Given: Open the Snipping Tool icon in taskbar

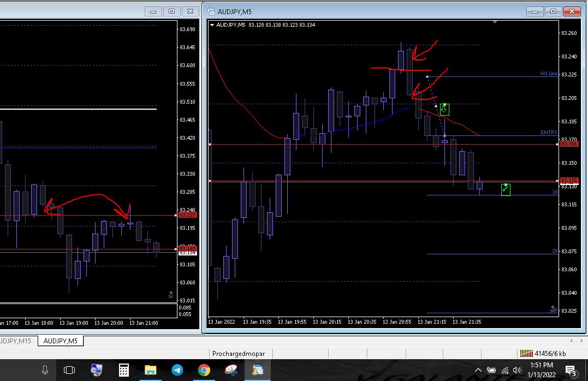Looking at the screenshot, I should point(231,370).
